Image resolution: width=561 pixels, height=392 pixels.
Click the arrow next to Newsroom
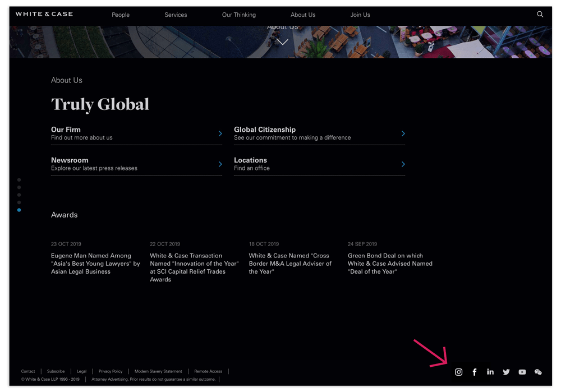tap(220, 164)
